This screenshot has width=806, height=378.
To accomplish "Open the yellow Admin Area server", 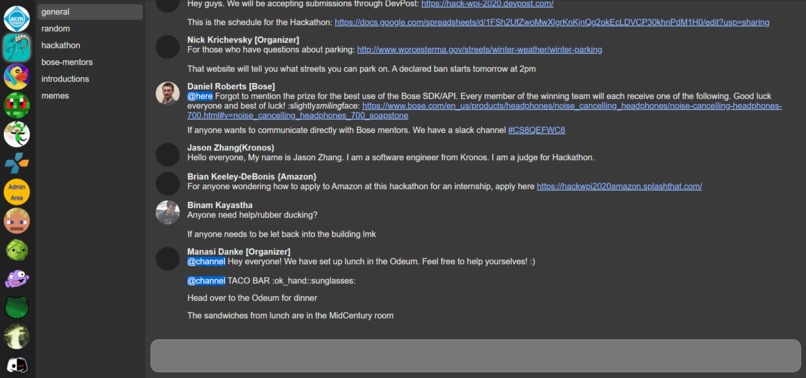I will pyautogui.click(x=17, y=192).
